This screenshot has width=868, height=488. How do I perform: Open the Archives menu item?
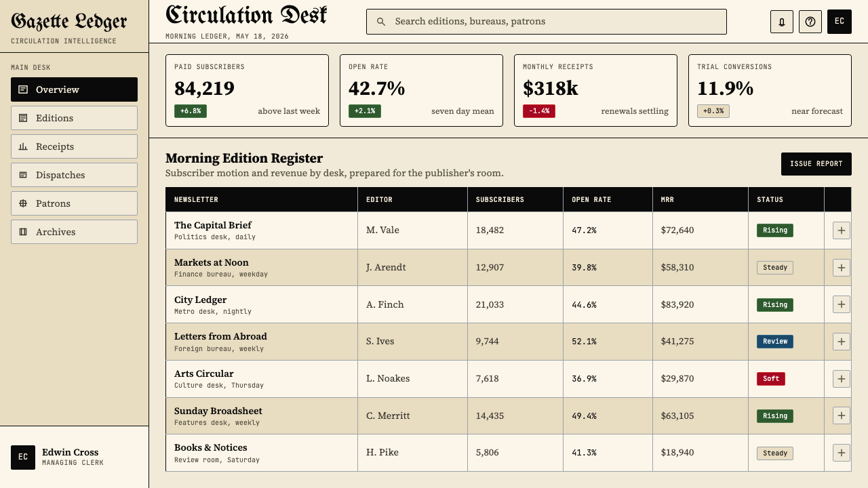[74, 232]
